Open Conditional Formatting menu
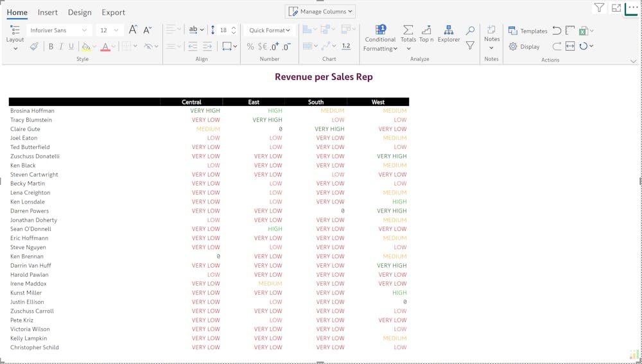This screenshot has width=642, height=364. (380, 39)
